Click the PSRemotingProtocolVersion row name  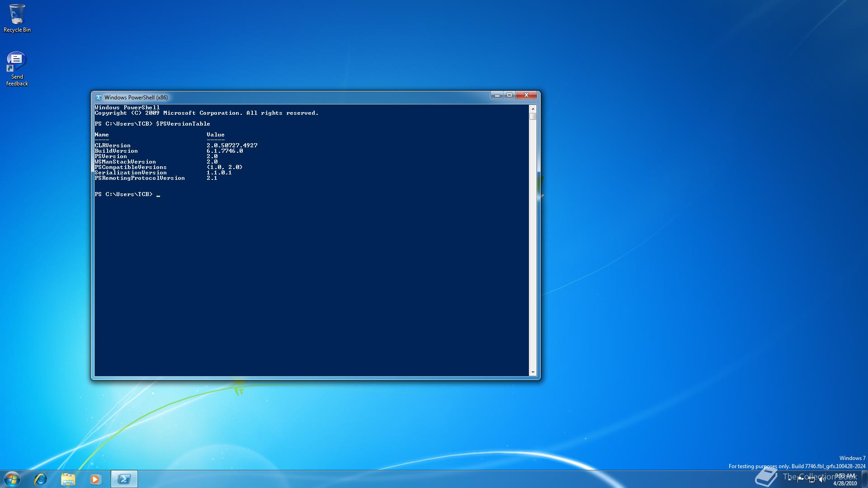tap(140, 178)
